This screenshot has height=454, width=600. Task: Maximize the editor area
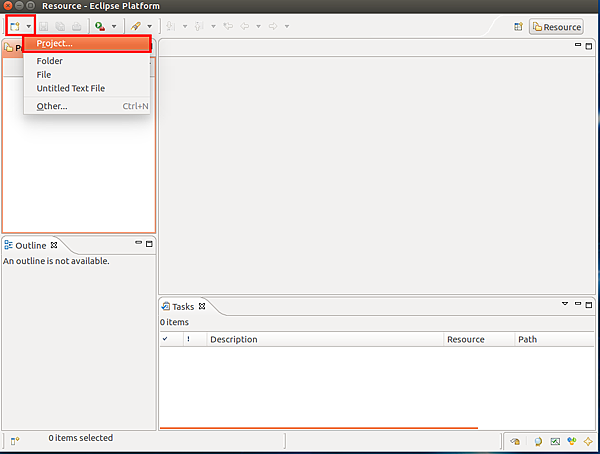589,46
